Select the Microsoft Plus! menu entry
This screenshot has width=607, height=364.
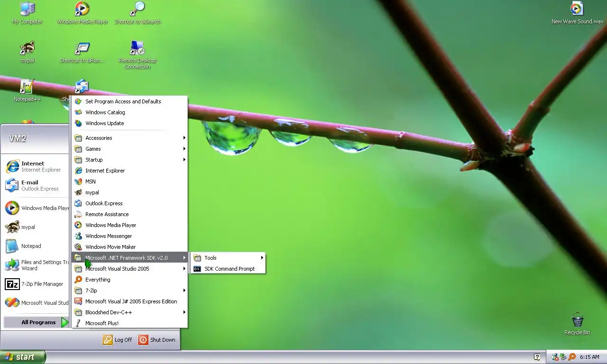[x=129, y=323]
